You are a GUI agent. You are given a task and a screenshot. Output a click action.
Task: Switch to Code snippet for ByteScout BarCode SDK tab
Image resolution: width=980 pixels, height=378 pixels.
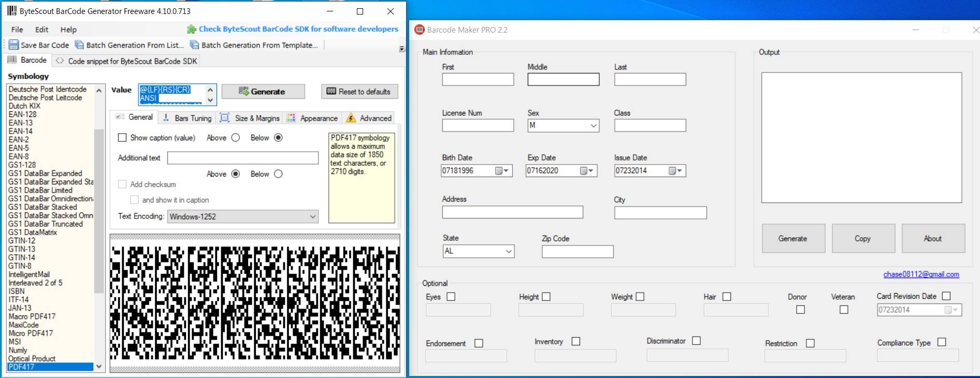[x=126, y=61]
